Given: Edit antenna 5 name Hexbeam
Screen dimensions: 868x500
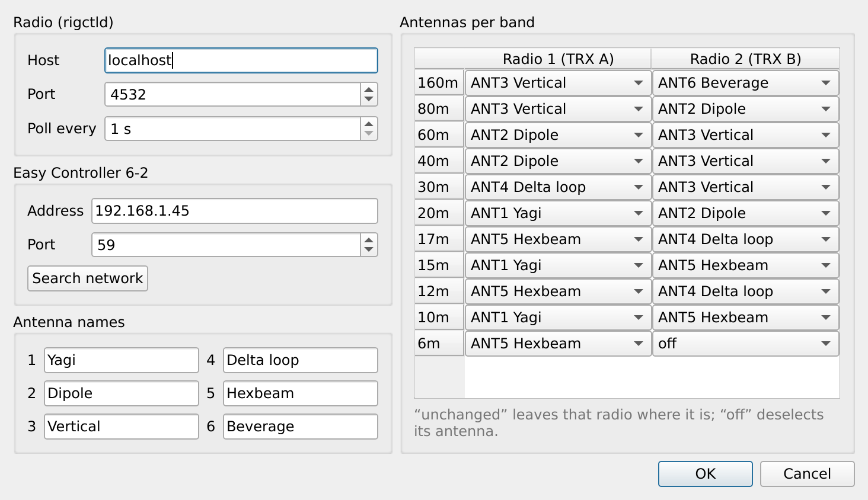Looking at the screenshot, I should (300, 393).
